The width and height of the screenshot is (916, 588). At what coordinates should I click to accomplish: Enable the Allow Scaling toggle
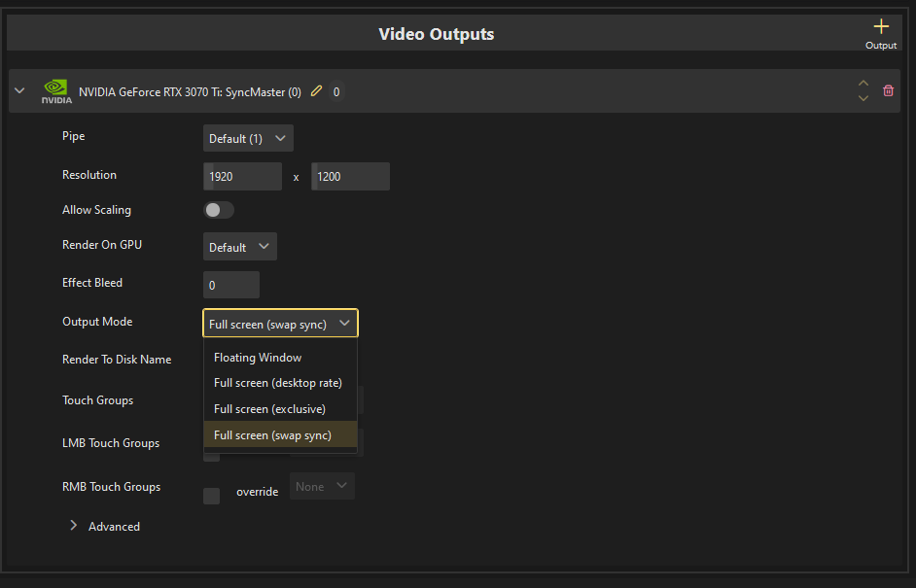pos(219,210)
